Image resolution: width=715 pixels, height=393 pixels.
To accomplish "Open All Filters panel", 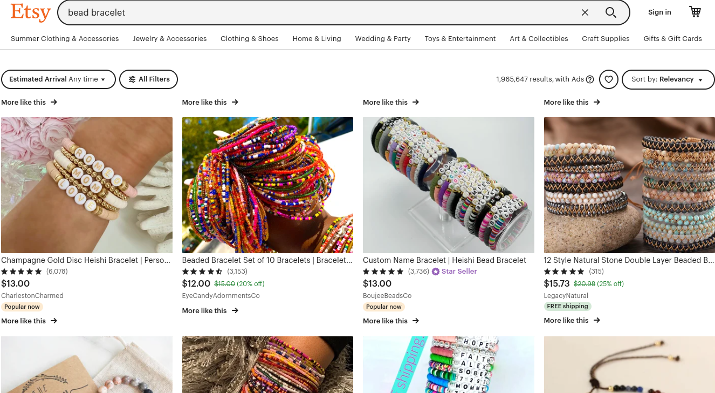I will tap(149, 79).
